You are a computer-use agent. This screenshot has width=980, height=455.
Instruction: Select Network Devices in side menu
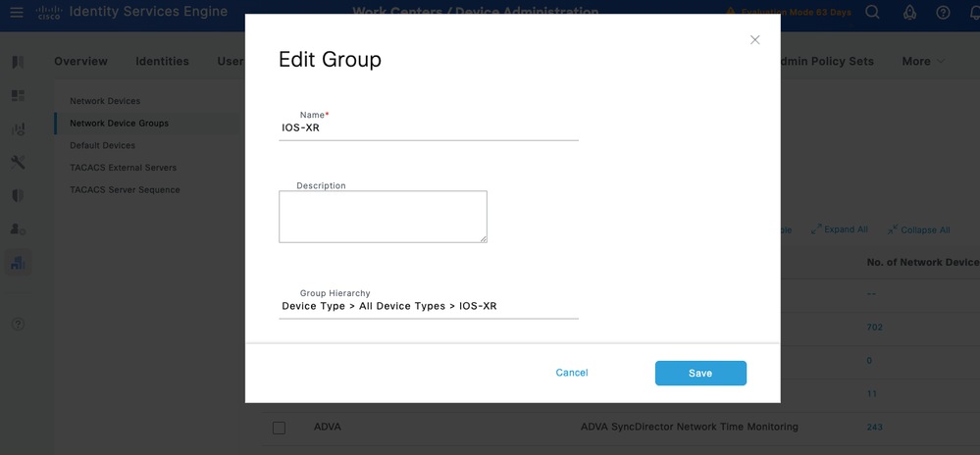click(105, 101)
